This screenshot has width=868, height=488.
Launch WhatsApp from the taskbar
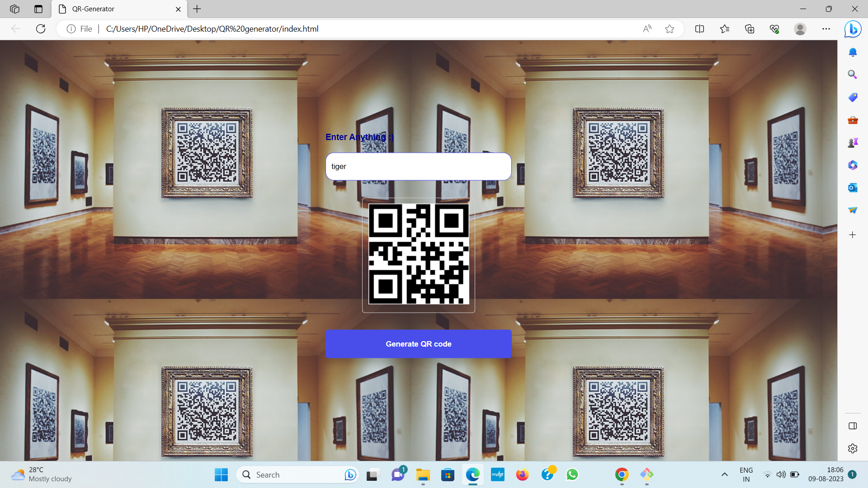point(572,475)
